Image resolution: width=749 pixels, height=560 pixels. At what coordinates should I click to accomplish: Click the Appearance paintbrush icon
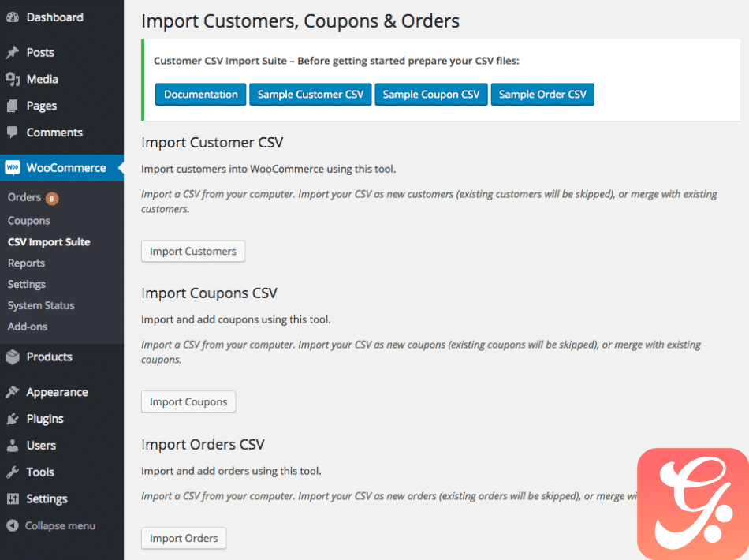[13, 392]
